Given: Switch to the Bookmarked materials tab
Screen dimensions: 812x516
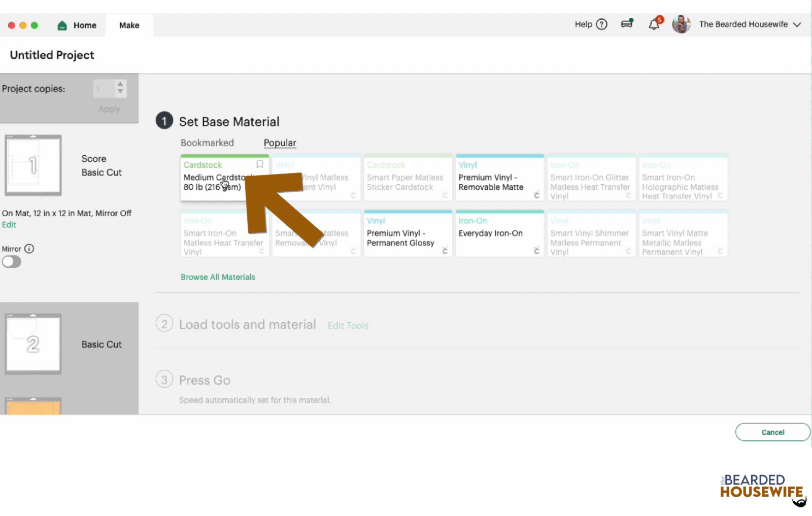Looking at the screenshot, I should pyautogui.click(x=207, y=143).
